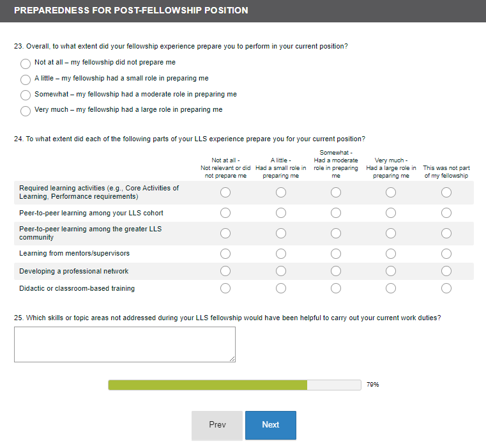Select 'Not at all' for question 23
Viewport: 486px width, 448px height.
point(26,63)
